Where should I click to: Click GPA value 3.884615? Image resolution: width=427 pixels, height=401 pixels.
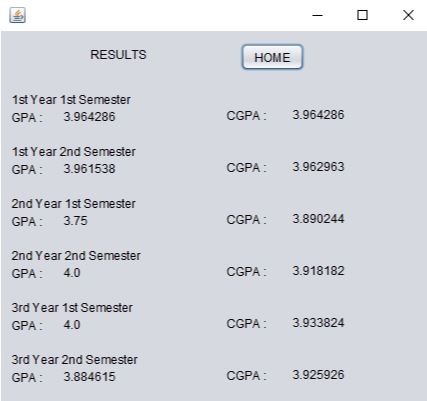pos(89,377)
